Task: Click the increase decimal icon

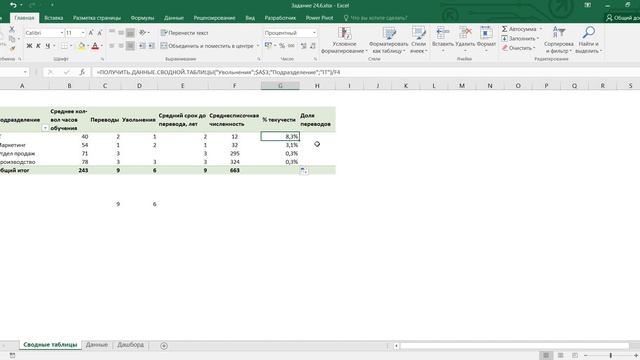Action: point(303,46)
